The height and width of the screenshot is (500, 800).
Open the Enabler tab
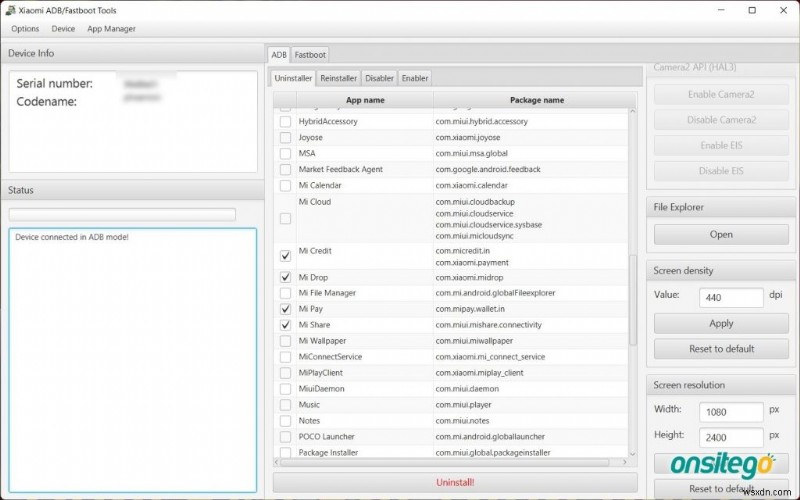coord(415,78)
